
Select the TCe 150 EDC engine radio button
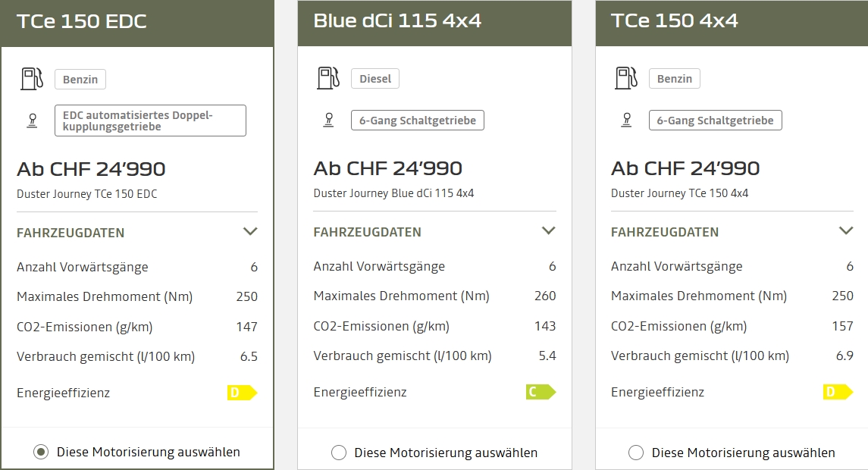(41, 453)
